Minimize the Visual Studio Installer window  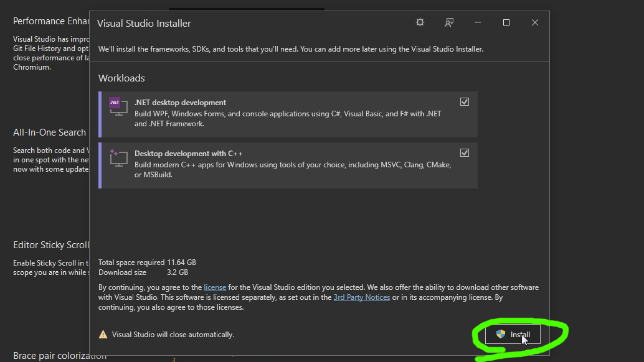click(478, 22)
